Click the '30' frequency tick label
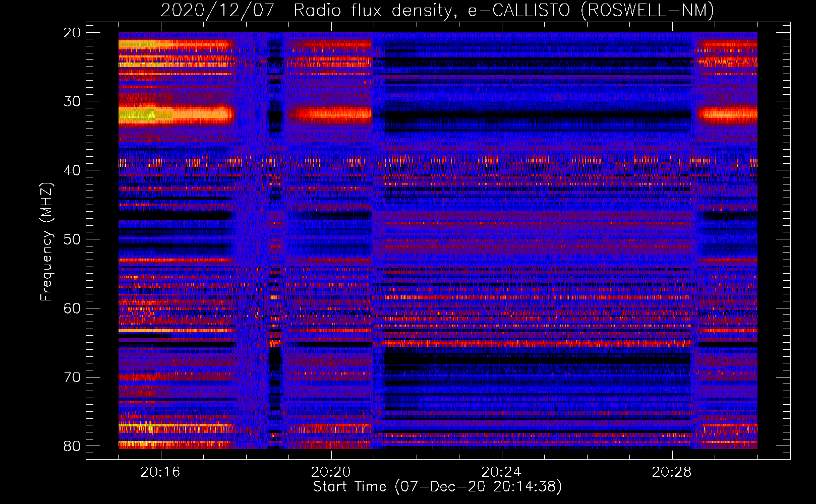Screen dimensions: 816x504 point(72,101)
